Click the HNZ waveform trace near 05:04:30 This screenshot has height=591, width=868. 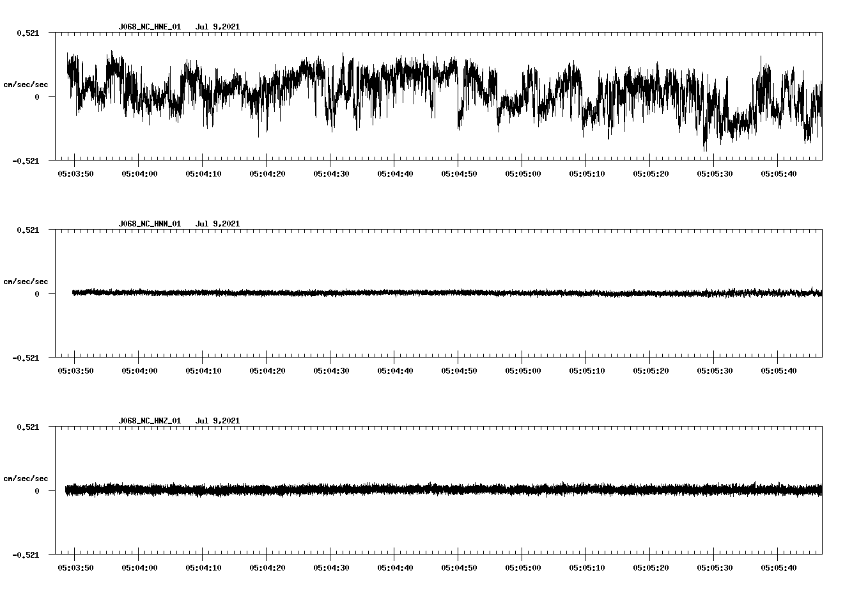330,490
